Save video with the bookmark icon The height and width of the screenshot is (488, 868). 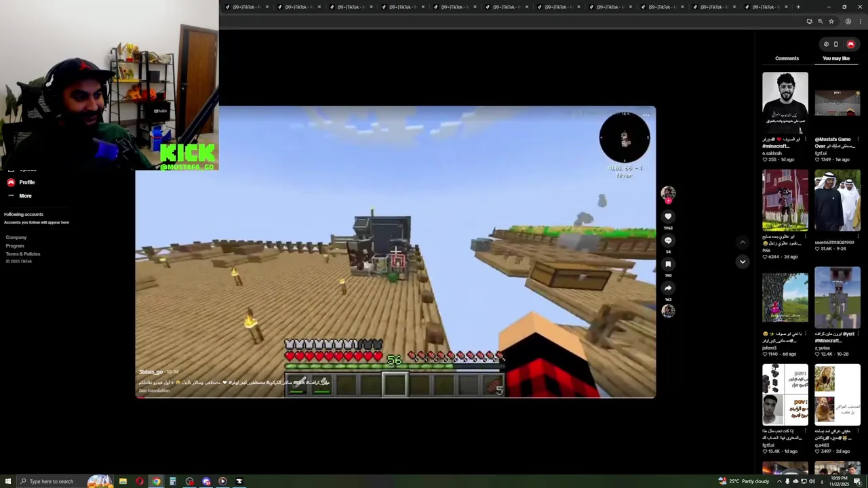668,264
